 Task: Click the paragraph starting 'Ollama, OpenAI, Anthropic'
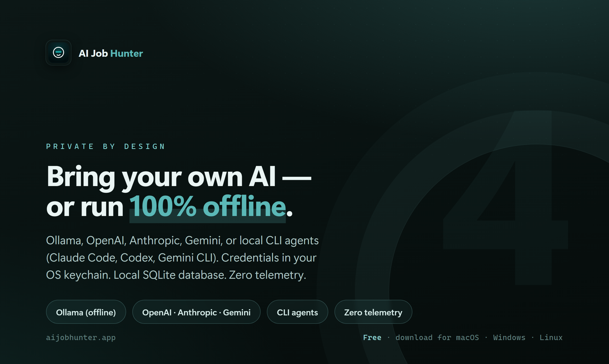[x=182, y=257]
